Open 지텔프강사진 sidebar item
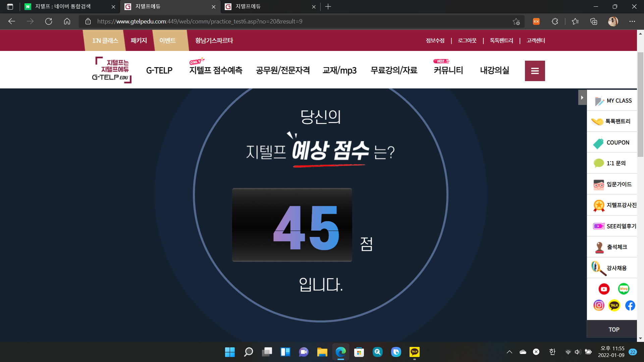The height and width of the screenshot is (362, 644). 612,205
